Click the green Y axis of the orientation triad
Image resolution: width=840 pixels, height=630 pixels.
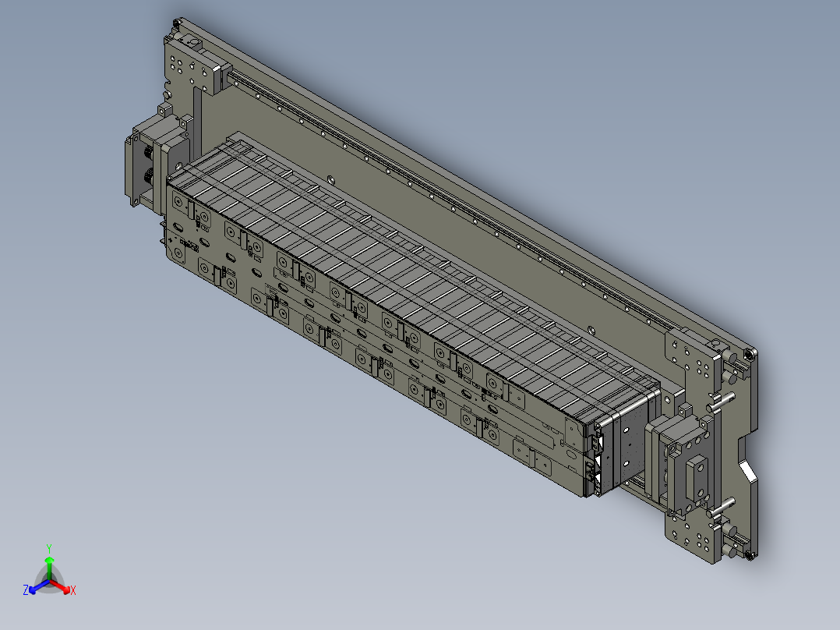49,563
